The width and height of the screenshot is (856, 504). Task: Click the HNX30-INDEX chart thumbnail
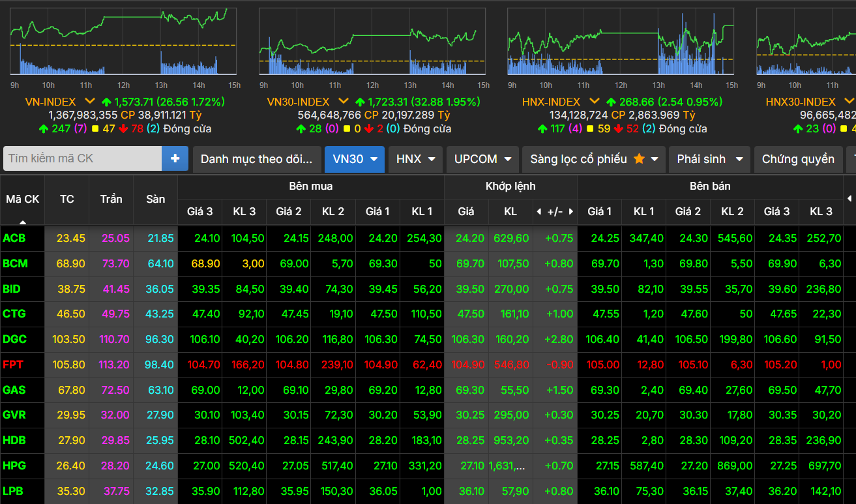point(806,42)
